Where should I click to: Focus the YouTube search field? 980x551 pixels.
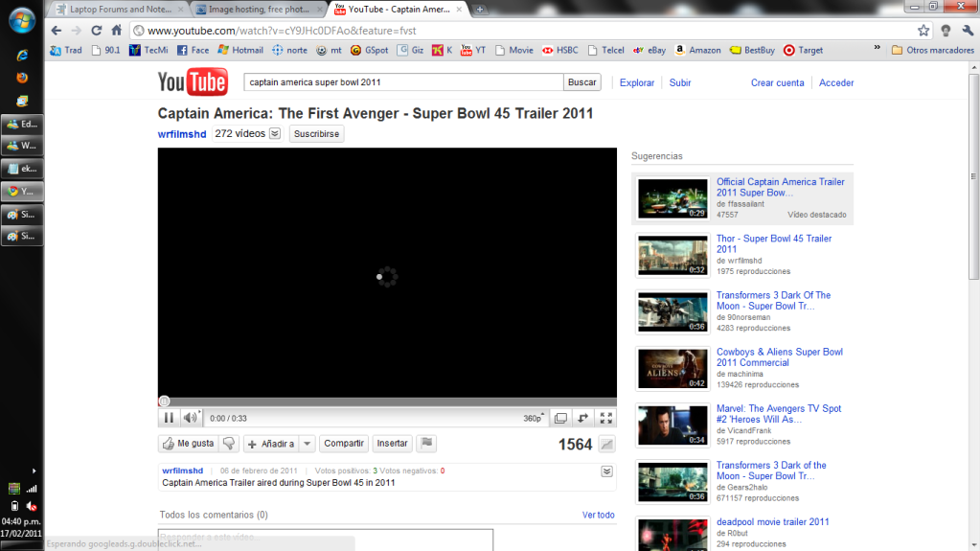click(x=403, y=81)
